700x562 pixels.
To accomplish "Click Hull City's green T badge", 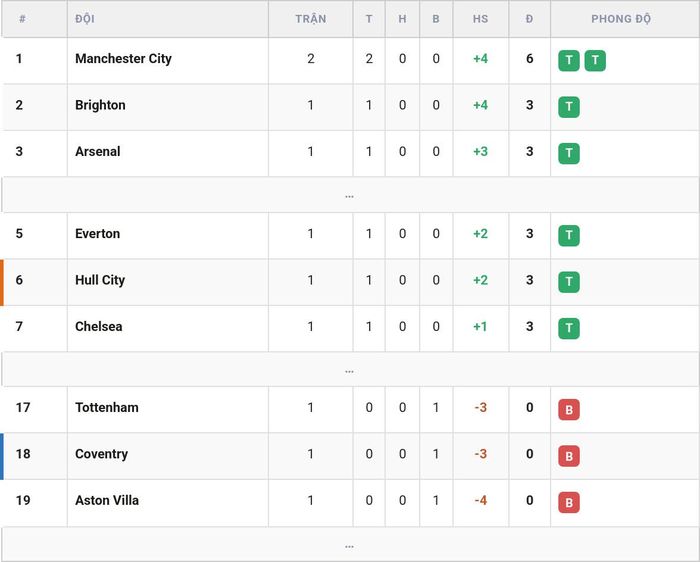I will click(569, 282).
